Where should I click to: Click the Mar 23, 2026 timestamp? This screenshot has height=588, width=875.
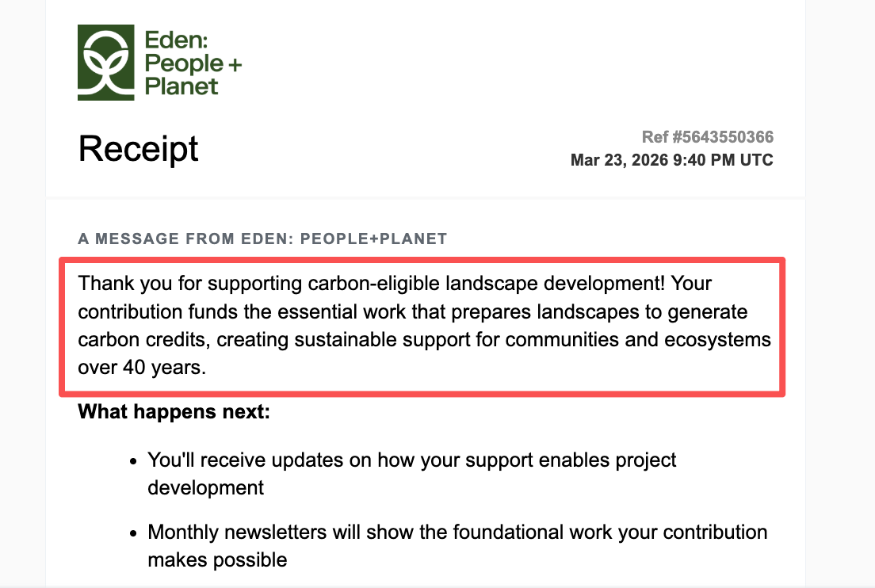point(671,160)
